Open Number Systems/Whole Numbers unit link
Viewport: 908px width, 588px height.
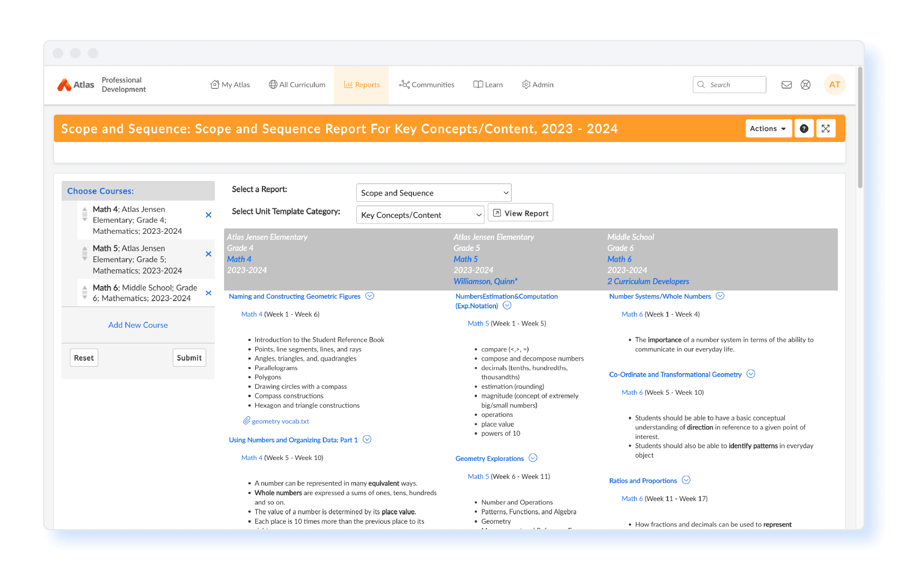coord(660,296)
